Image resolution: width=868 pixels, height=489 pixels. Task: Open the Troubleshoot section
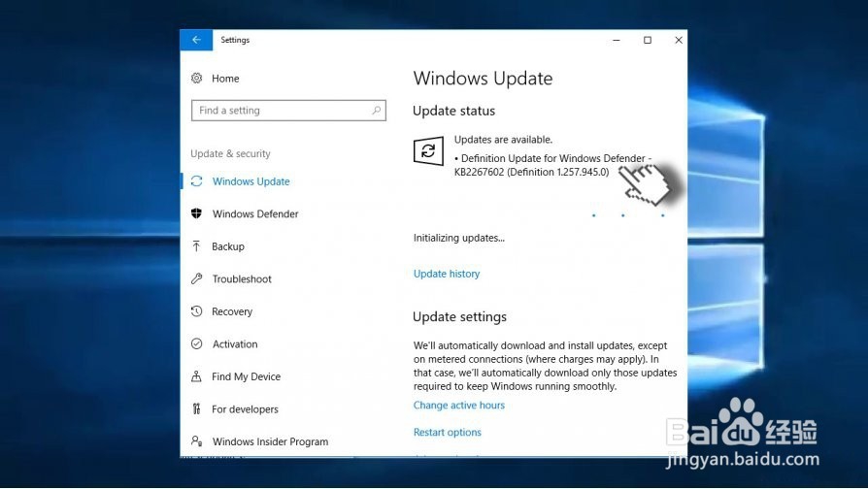[242, 278]
